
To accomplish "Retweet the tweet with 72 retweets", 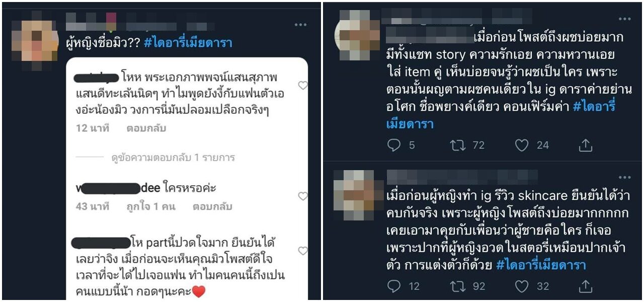I will click(457, 145).
